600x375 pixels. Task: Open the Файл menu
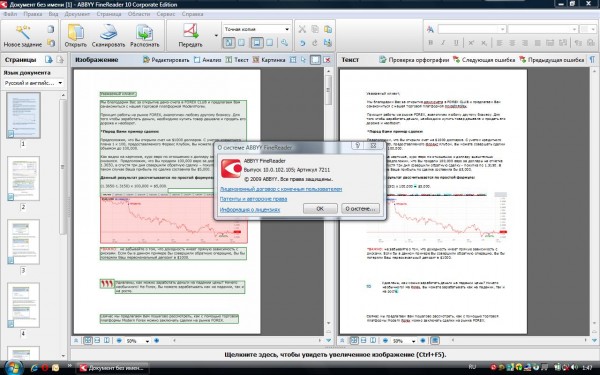10,14
